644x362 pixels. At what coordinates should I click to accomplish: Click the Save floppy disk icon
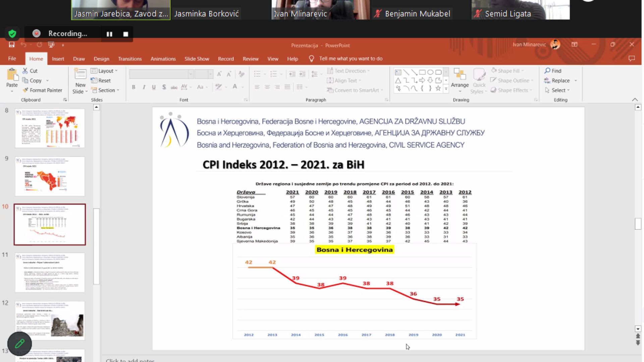pyautogui.click(x=12, y=45)
